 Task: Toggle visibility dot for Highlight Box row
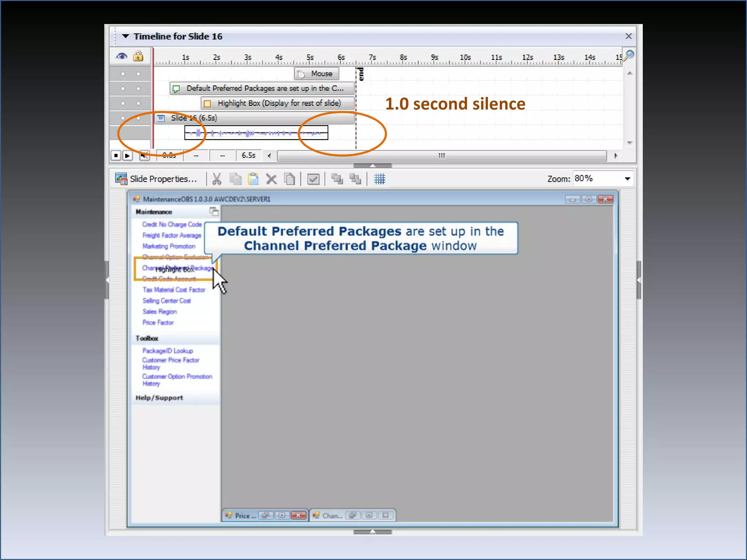[123, 104]
